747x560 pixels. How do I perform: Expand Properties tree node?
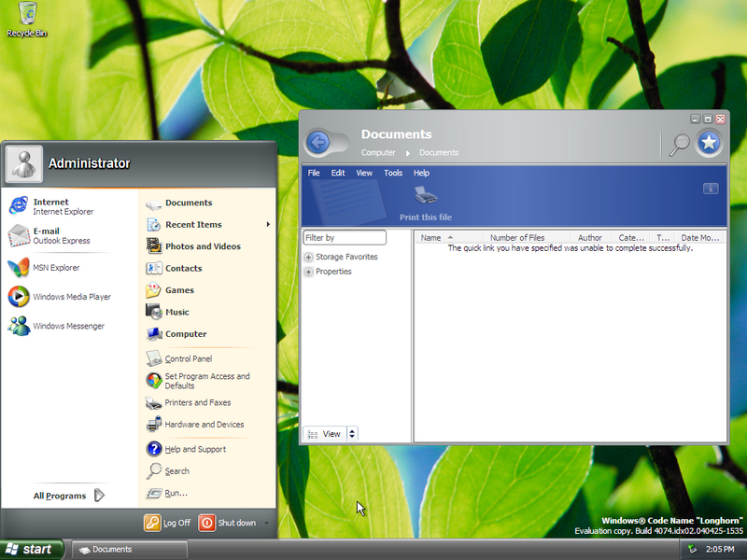308,272
